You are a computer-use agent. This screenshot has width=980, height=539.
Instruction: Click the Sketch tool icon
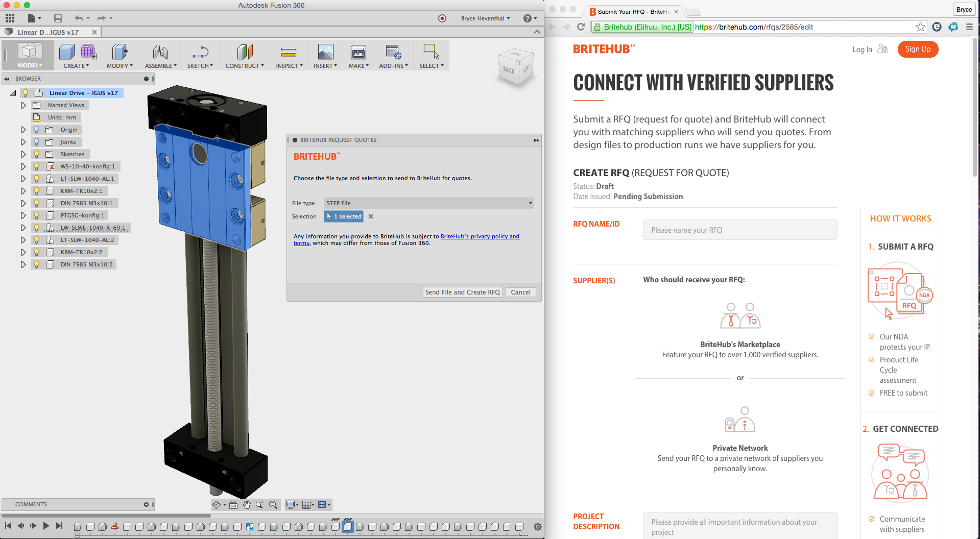(x=200, y=52)
